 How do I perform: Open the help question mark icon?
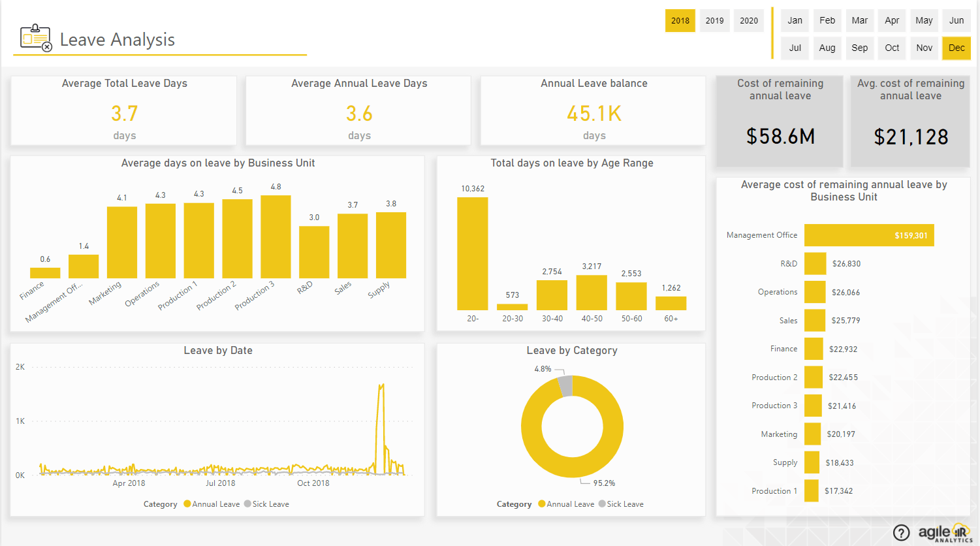pyautogui.click(x=902, y=532)
